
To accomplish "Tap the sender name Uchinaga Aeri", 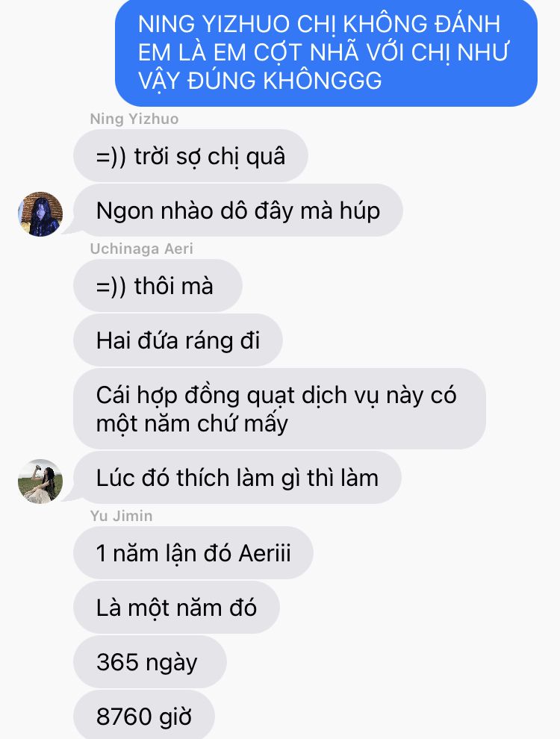I will click(141, 249).
